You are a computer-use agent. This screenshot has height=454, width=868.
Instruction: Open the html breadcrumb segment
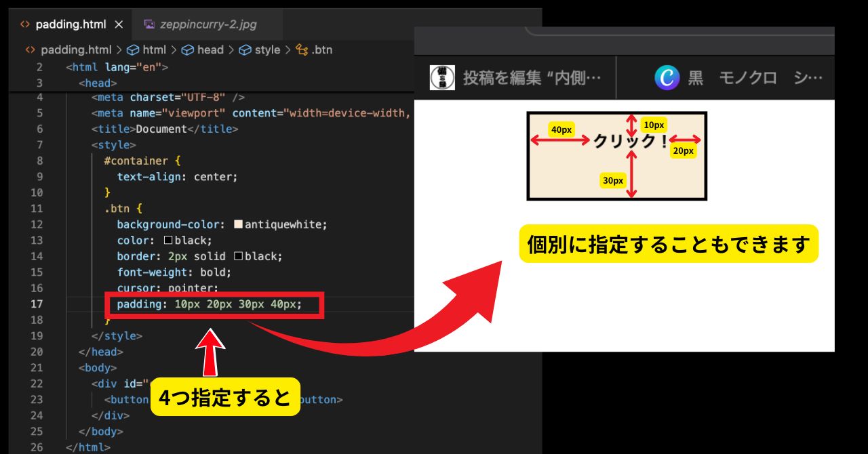click(146, 49)
